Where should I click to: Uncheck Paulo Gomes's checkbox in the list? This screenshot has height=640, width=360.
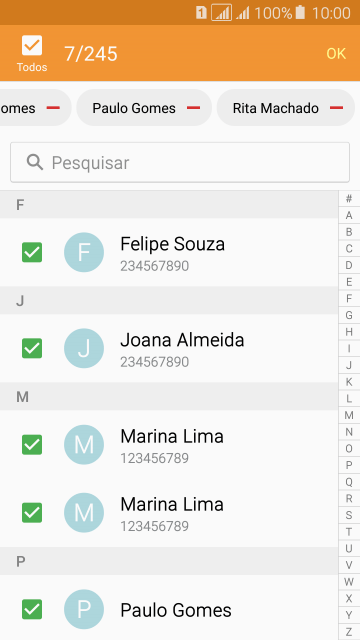point(32,609)
